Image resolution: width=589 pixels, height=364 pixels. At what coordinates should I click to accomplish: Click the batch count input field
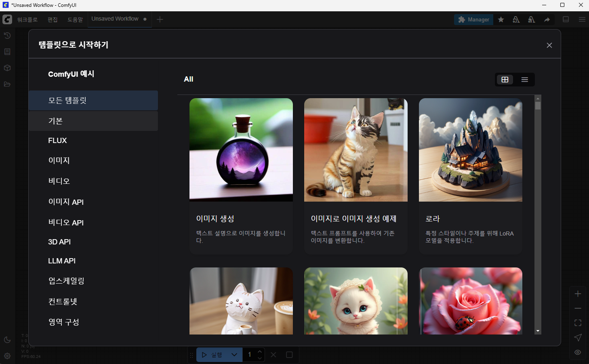pos(250,355)
